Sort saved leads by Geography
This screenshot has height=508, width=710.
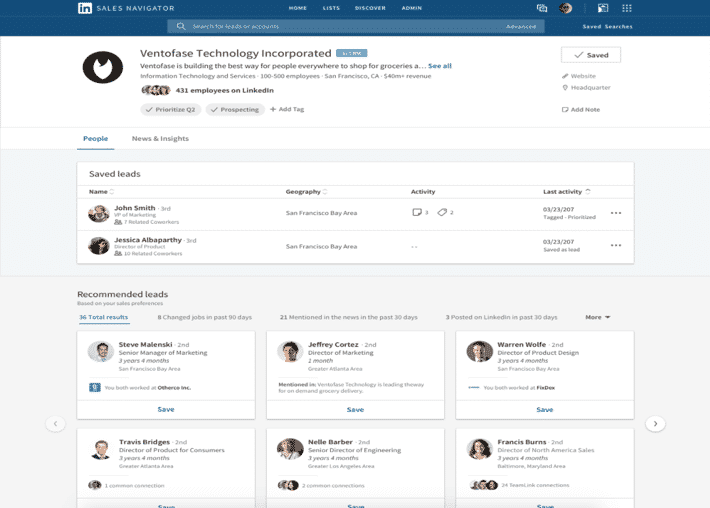point(307,192)
